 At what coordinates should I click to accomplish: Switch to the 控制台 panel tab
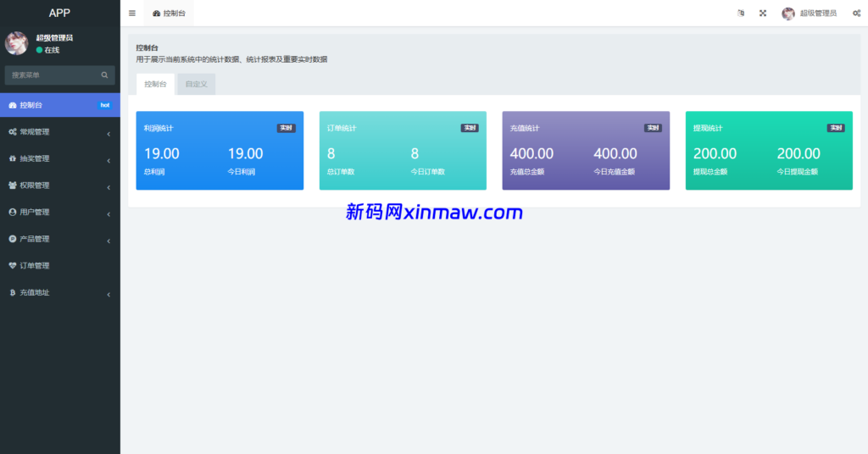coord(155,84)
